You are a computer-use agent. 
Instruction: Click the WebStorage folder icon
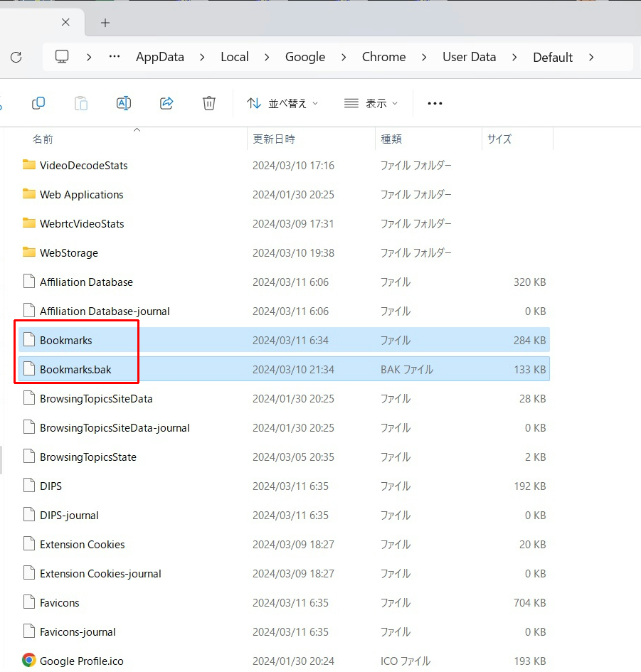[28, 252]
